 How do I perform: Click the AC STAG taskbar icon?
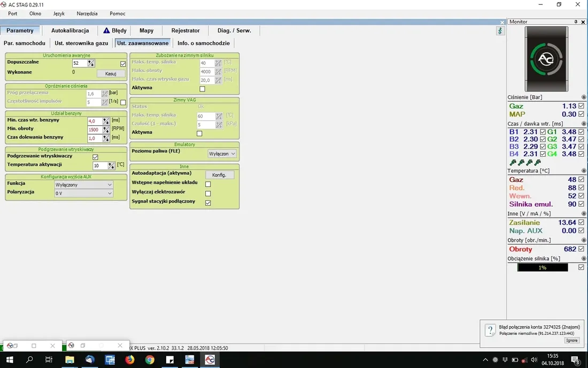tap(210, 360)
